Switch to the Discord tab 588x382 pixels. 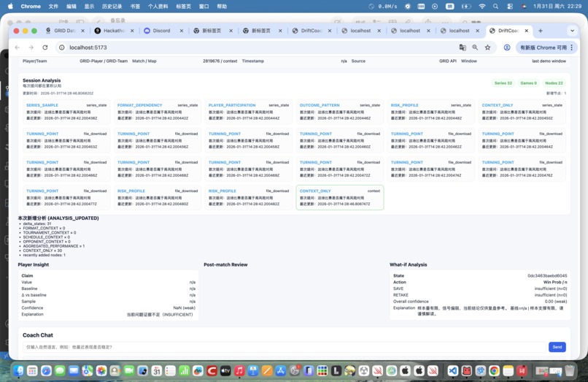pyautogui.click(x=160, y=31)
